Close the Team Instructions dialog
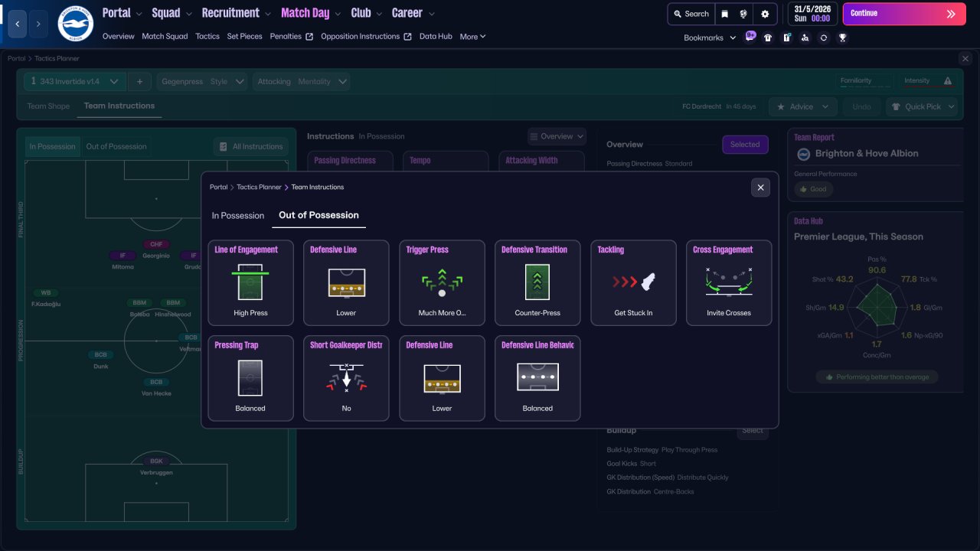This screenshot has width=980, height=551. click(x=760, y=187)
